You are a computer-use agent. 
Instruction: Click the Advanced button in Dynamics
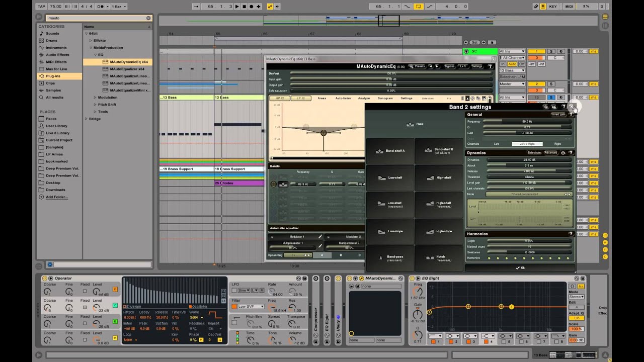point(550,152)
